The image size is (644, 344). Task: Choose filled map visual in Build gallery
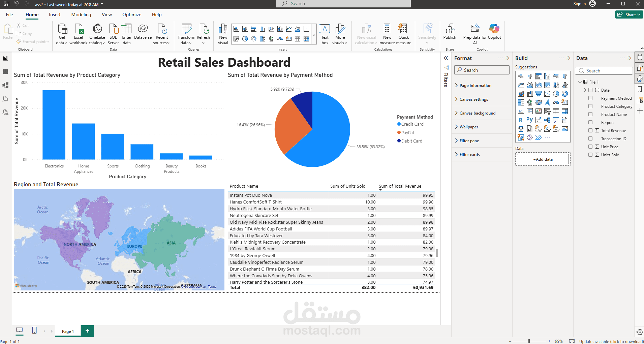[x=539, y=102]
